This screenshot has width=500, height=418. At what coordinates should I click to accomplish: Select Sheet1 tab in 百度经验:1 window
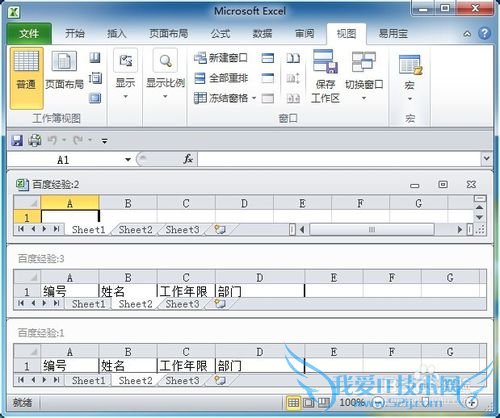tap(88, 380)
